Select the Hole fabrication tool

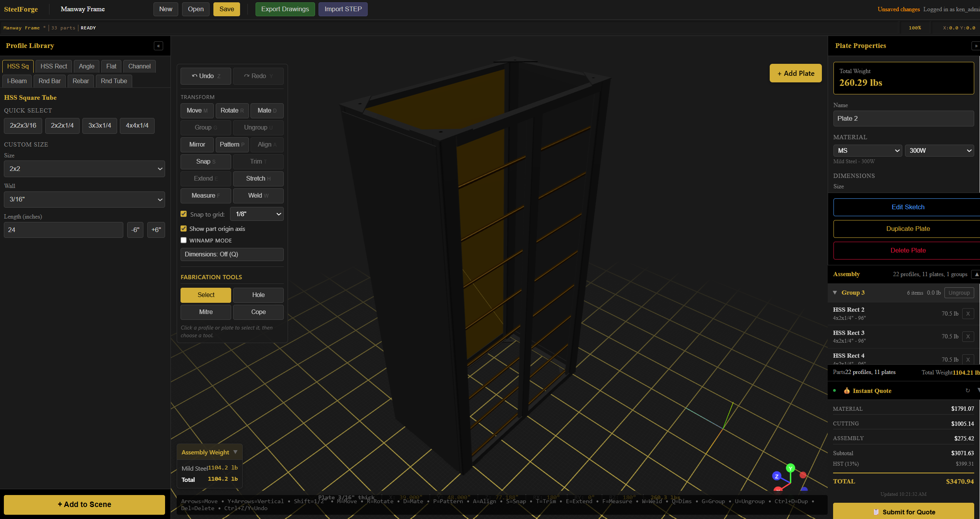click(258, 295)
